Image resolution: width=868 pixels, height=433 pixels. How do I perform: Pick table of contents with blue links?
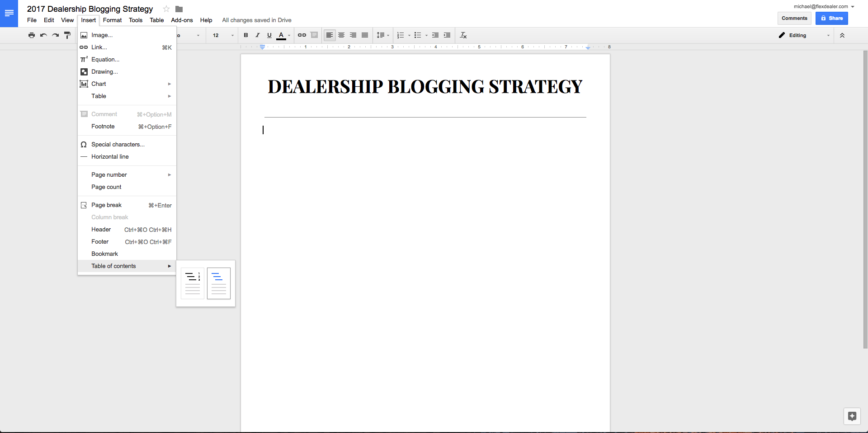tap(219, 283)
